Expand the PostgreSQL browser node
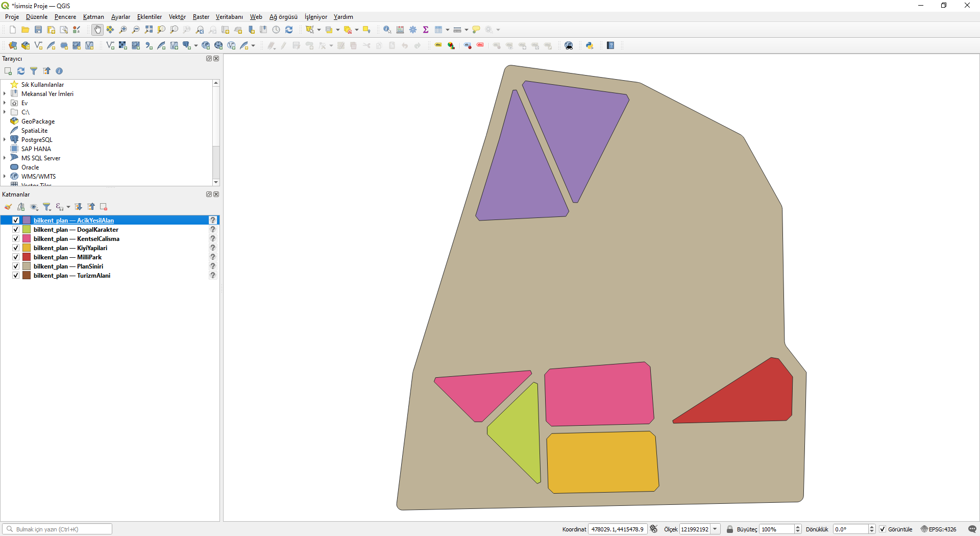980x536 pixels. tap(5, 140)
